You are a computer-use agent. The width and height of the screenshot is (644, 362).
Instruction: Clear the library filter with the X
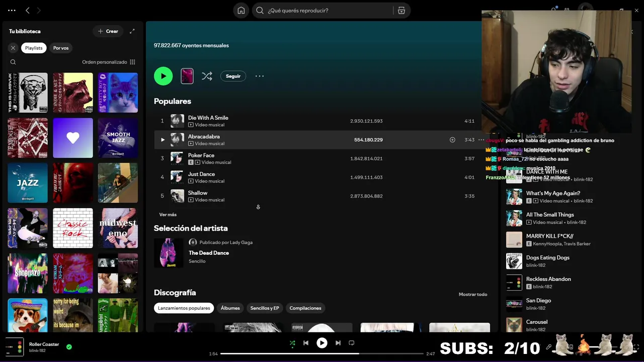(13, 48)
